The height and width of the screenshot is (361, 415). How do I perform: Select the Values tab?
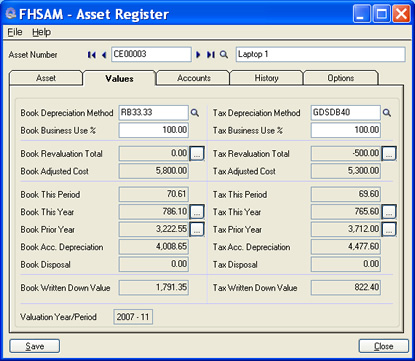119,79
